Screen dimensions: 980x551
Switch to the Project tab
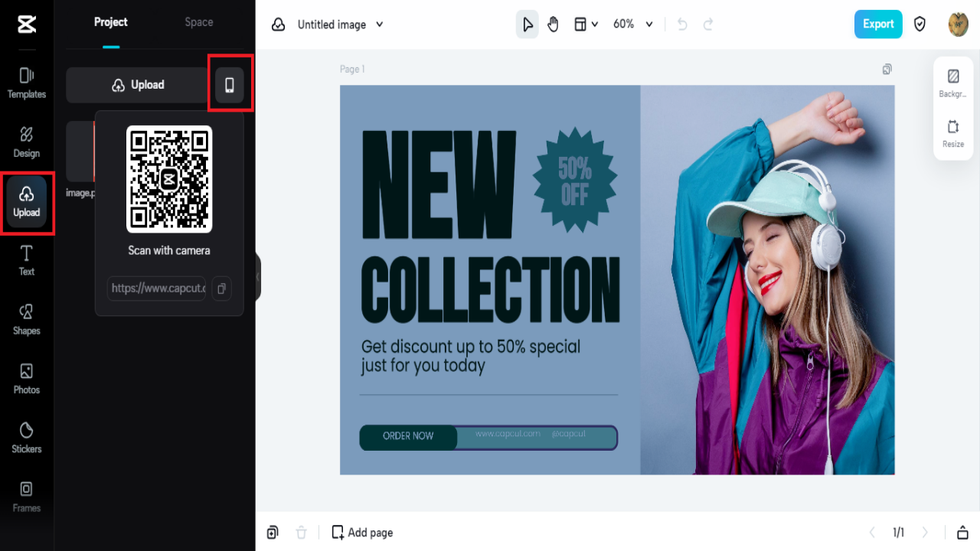(111, 22)
